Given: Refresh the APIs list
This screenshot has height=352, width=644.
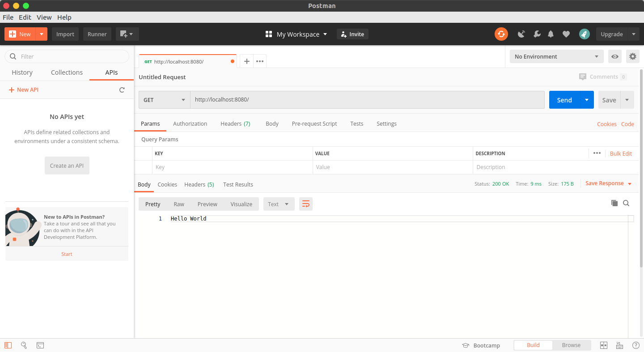Looking at the screenshot, I should [x=122, y=90].
